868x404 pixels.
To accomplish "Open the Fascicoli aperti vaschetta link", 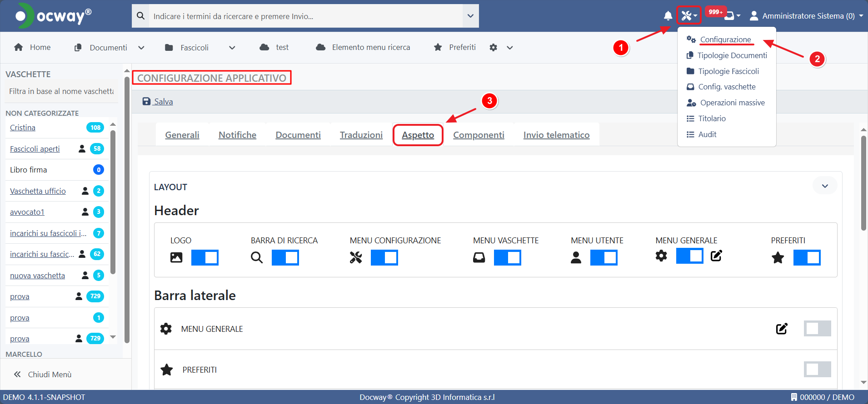I will [x=35, y=149].
